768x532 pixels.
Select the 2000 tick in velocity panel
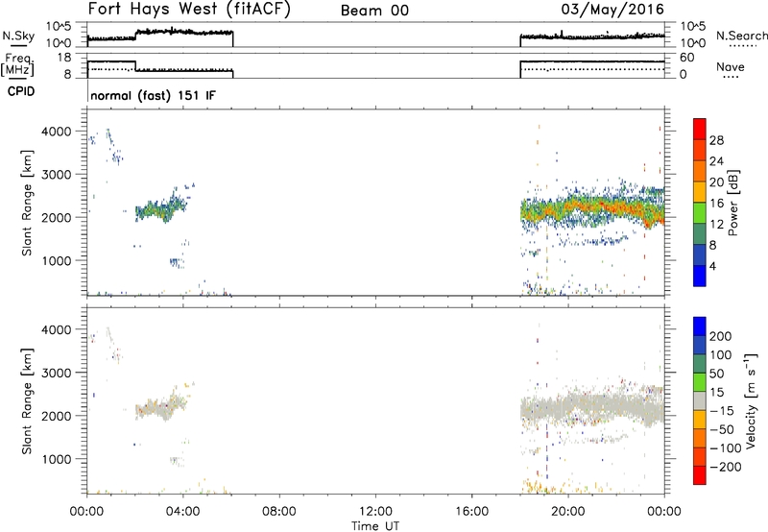(x=57, y=416)
